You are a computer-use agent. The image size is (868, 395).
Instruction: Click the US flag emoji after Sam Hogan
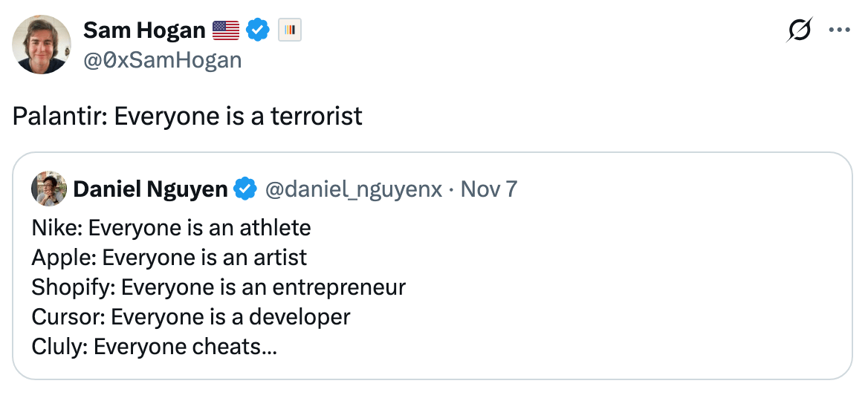[226, 30]
